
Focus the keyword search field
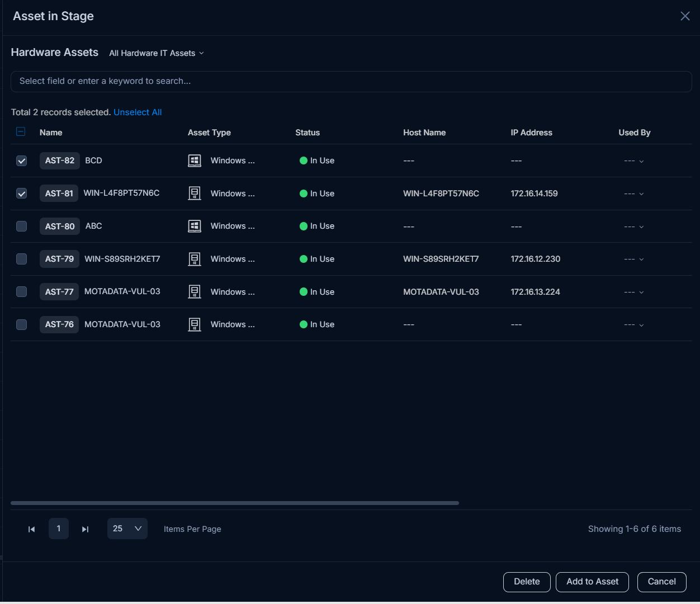pos(351,82)
